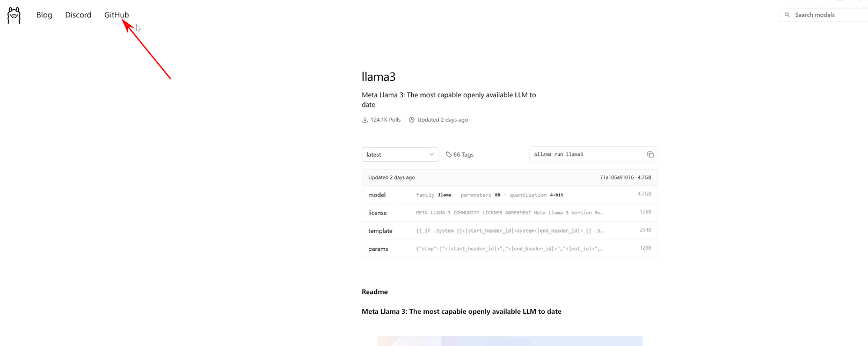Click the Ollama llama logo
The image size is (868, 346).
tap(14, 16)
